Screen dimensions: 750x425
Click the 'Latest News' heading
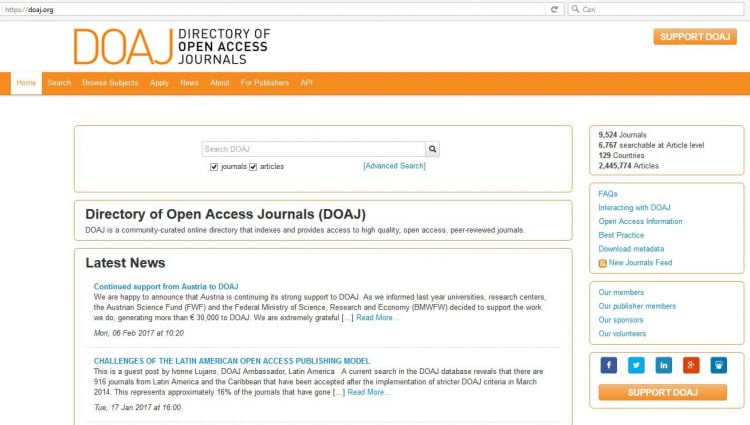click(125, 263)
